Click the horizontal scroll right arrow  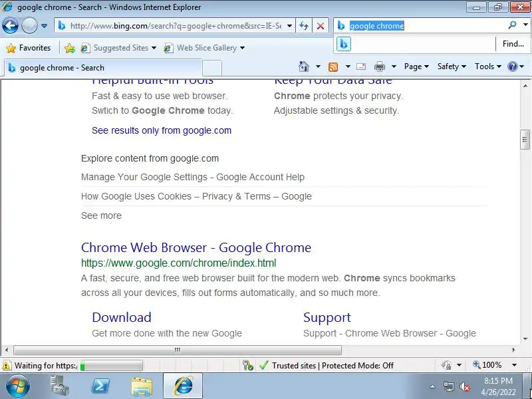click(513, 350)
